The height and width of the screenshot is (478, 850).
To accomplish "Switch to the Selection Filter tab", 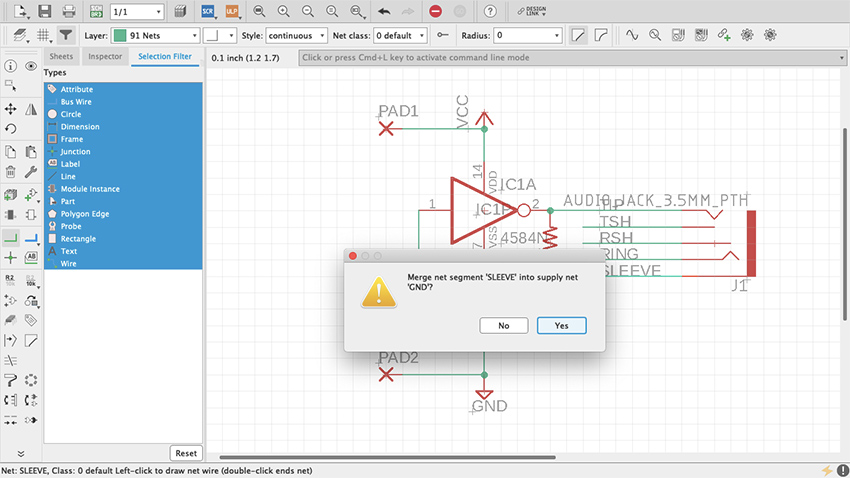I will point(165,56).
